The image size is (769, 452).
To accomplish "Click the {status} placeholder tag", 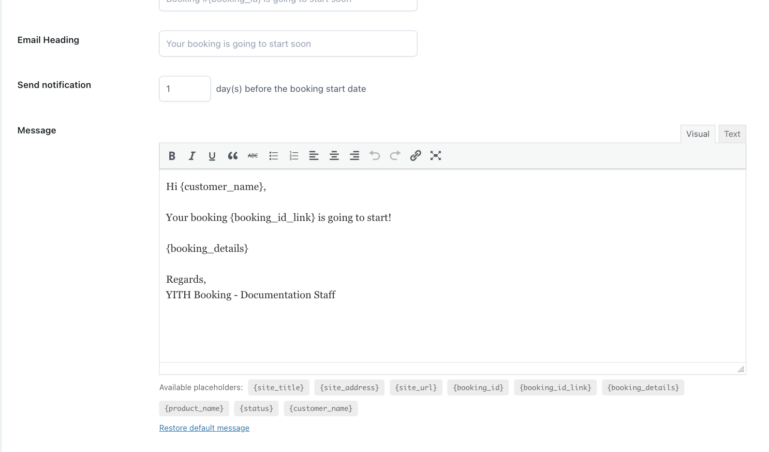I will [x=256, y=408].
